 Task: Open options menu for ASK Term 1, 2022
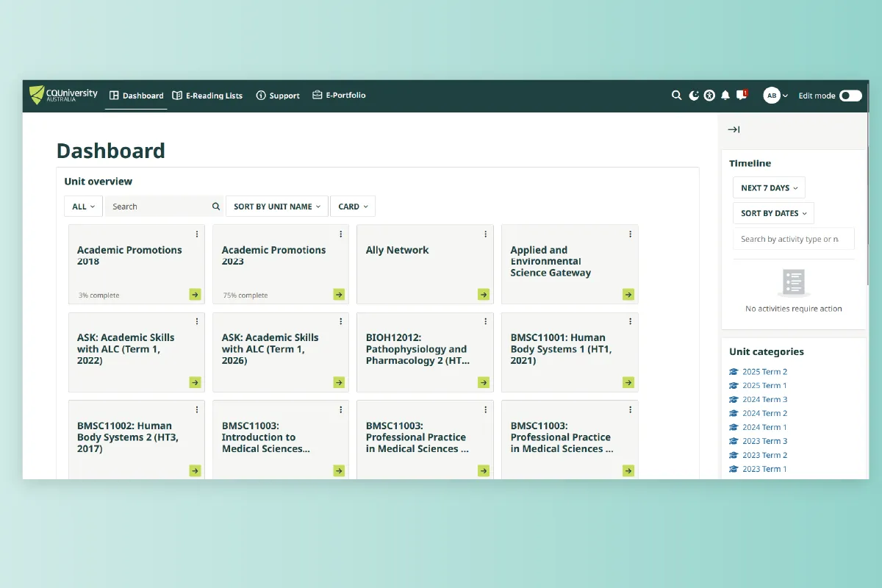[x=197, y=322]
